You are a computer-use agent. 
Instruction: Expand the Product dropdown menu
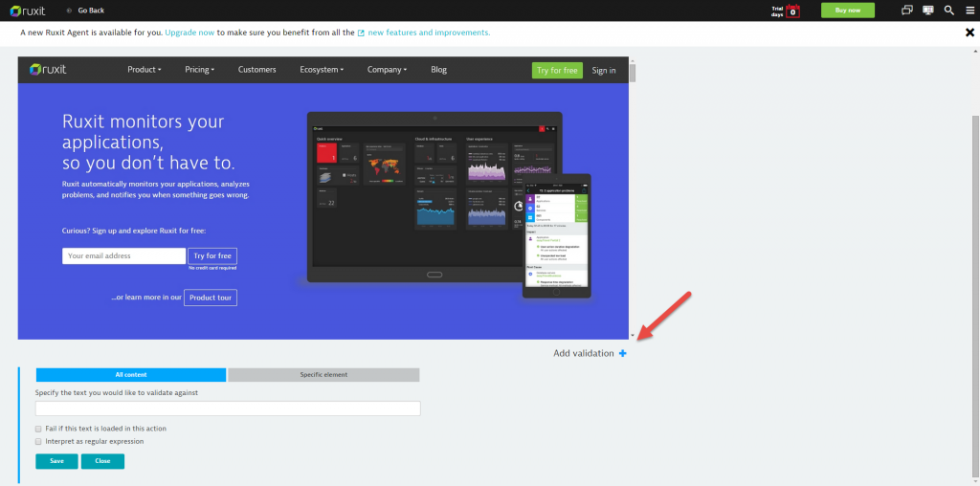145,70
